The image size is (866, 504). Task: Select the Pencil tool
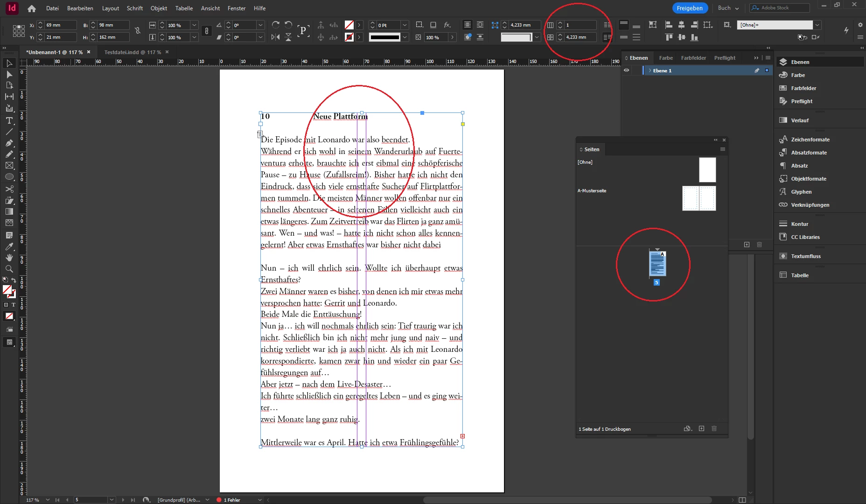point(9,154)
